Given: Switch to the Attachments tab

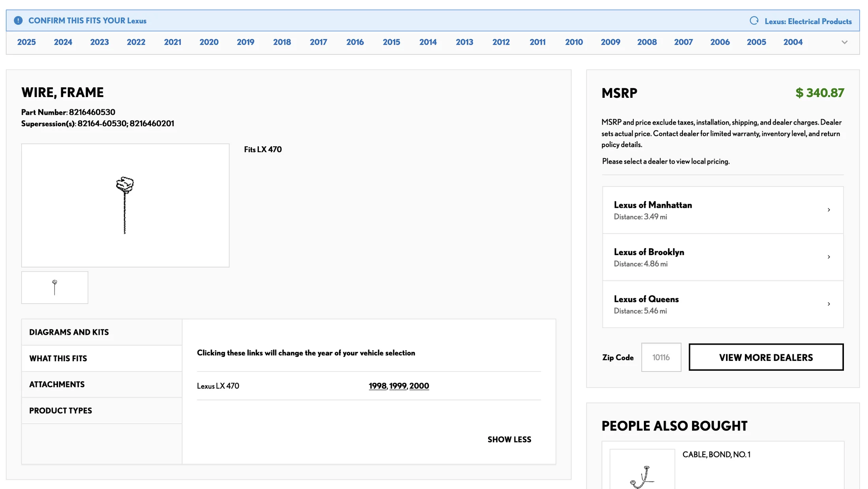Looking at the screenshot, I should 57,384.
